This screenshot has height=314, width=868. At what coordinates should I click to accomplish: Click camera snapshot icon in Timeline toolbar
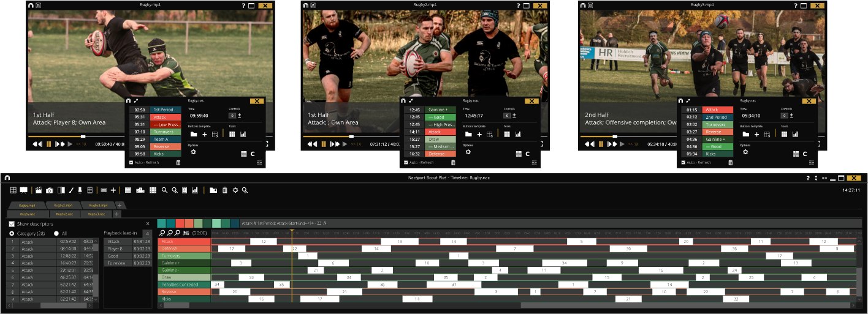point(50,190)
